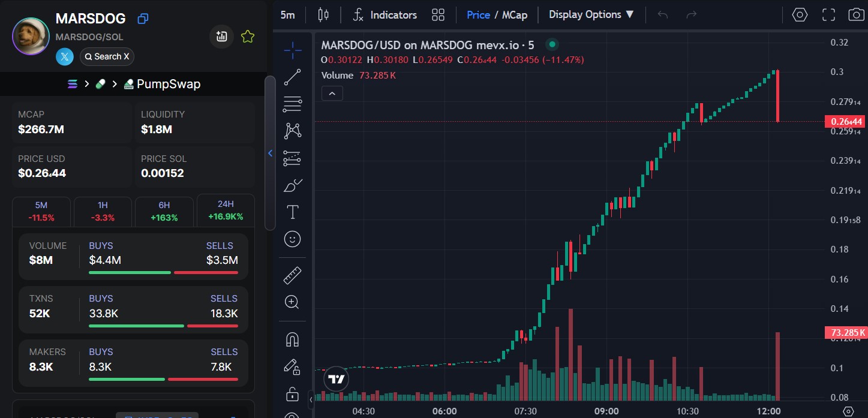Open the emoji icons tool
The height and width of the screenshot is (418, 868).
tap(292, 239)
